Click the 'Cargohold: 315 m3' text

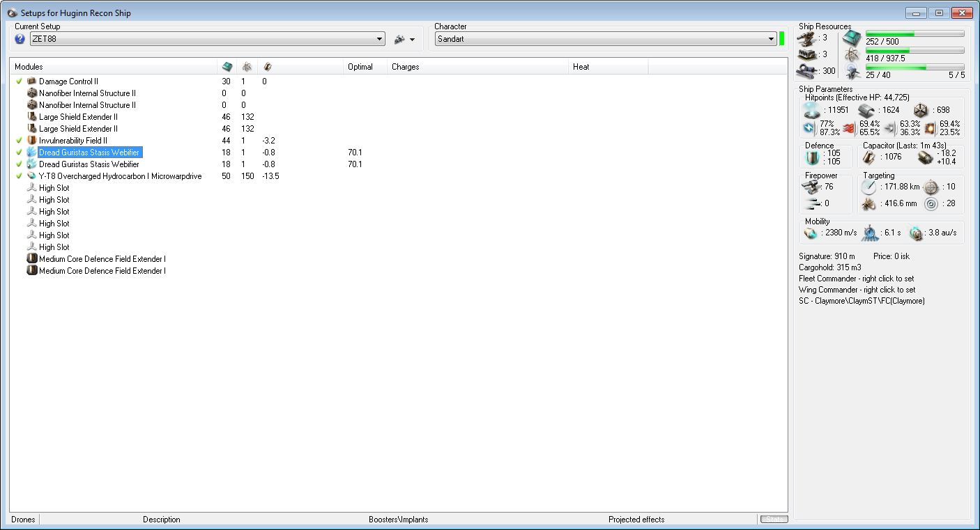coord(829,267)
